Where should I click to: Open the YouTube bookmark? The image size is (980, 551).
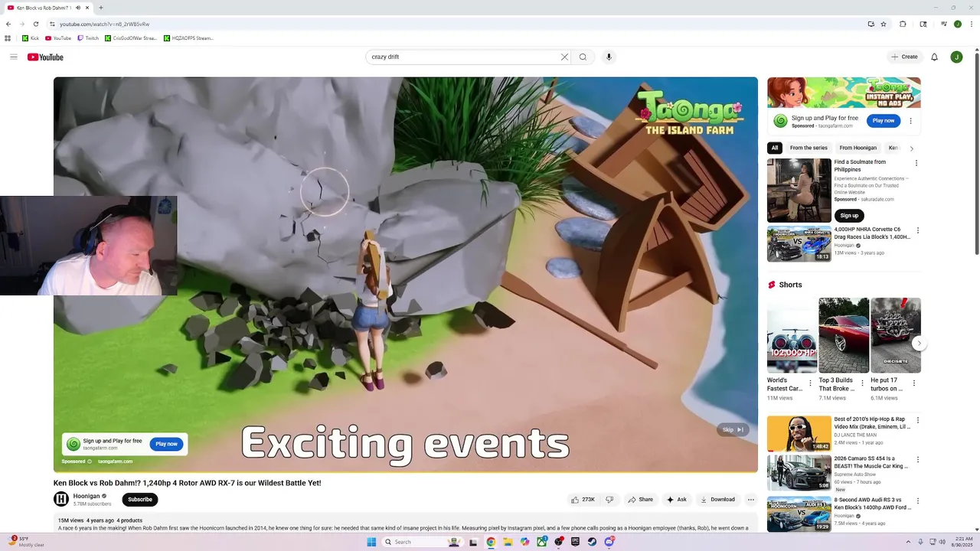58,37
